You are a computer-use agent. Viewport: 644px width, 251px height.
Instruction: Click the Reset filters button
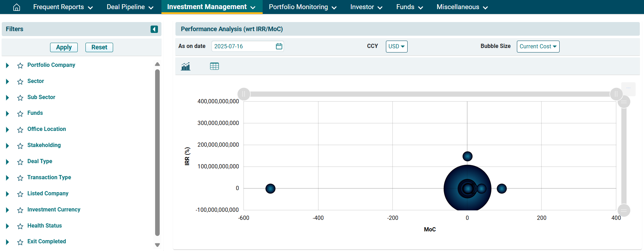point(99,47)
